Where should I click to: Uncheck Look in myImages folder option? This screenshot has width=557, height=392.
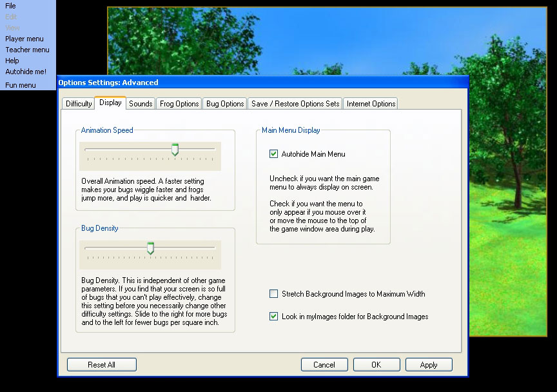coord(274,317)
